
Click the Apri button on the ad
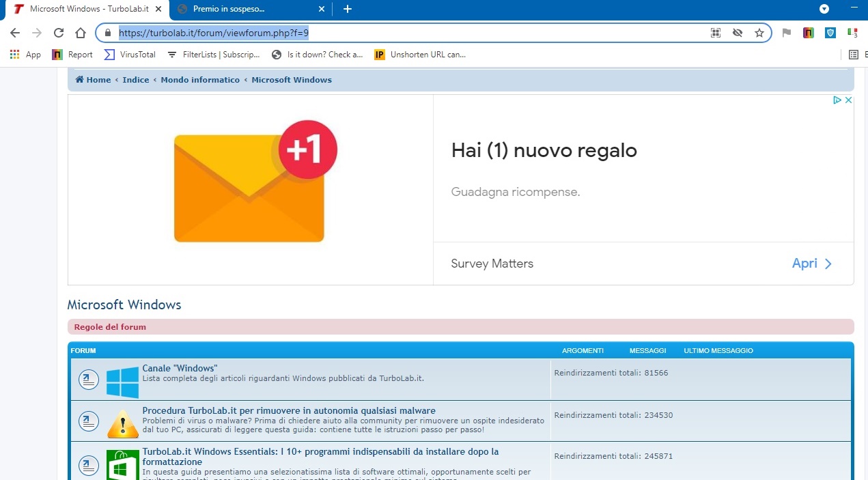[812, 264]
